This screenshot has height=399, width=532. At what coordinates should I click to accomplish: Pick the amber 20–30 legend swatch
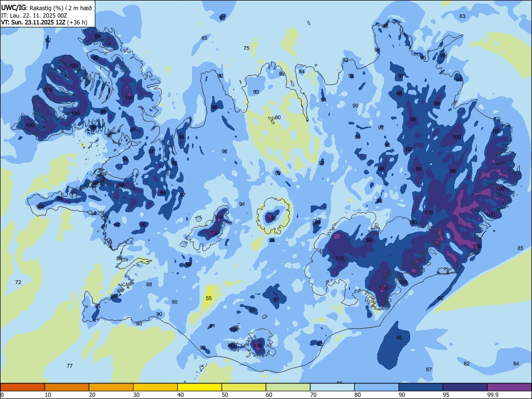(111, 387)
